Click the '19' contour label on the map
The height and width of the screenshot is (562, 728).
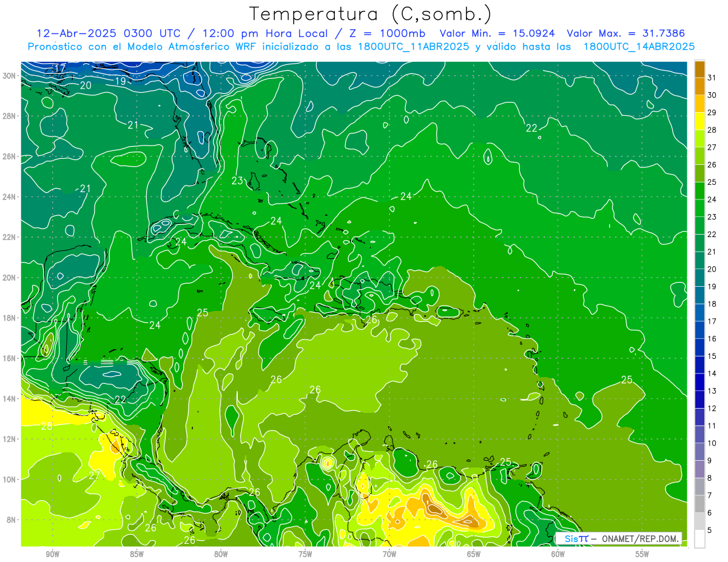pos(120,81)
